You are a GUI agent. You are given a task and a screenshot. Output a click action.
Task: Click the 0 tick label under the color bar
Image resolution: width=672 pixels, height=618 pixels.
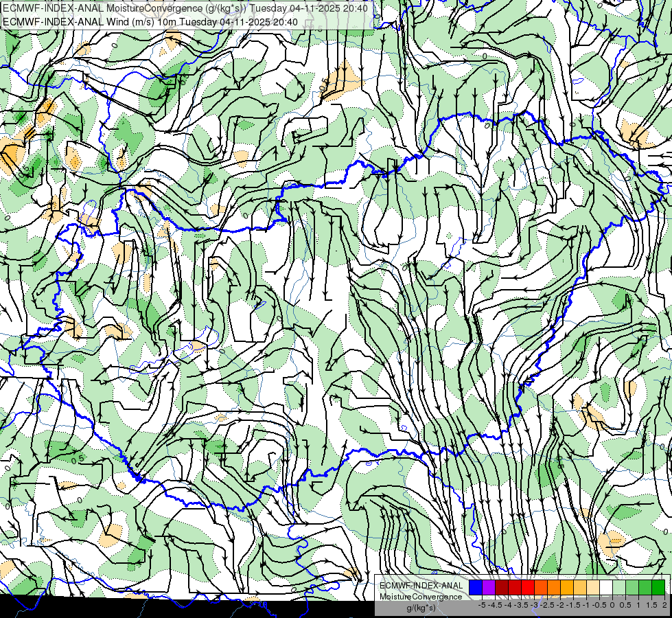point(612,605)
